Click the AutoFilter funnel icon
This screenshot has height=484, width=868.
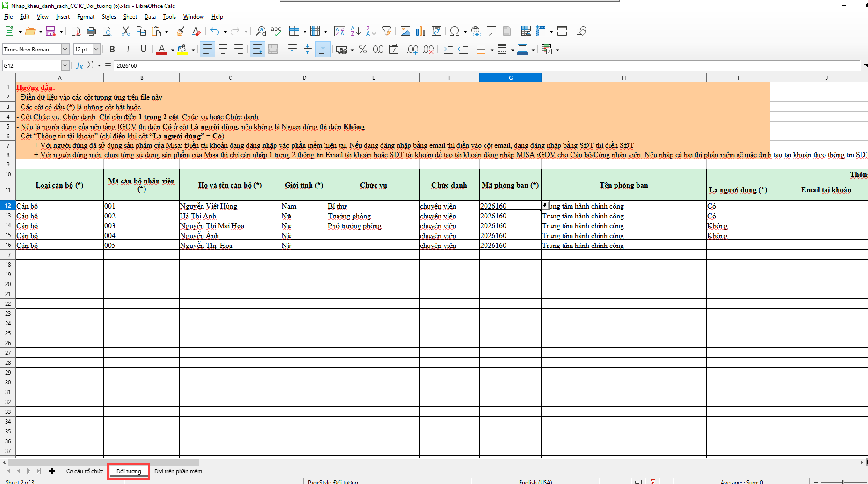click(386, 31)
